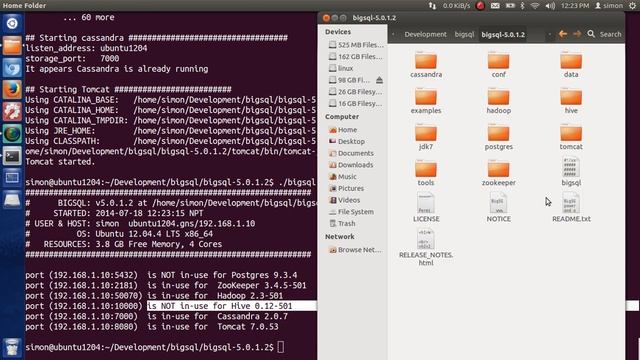Open the sound volume indicator
Viewport: 640px width, 360px height.
click(x=551, y=6)
